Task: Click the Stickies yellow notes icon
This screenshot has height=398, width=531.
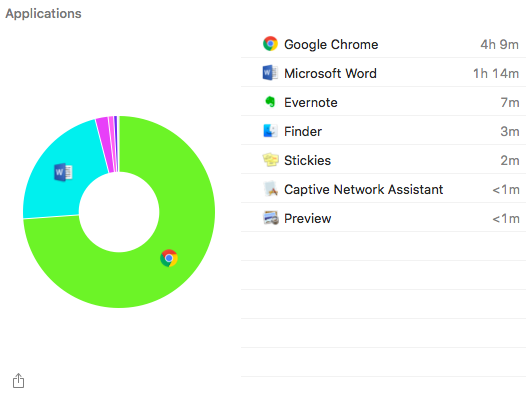Action: coord(270,160)
